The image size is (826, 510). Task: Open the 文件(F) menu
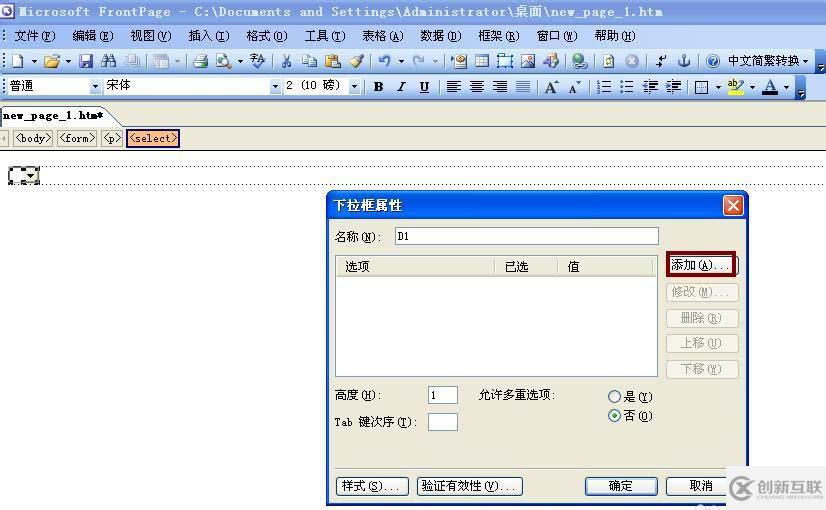coord(34,36)
